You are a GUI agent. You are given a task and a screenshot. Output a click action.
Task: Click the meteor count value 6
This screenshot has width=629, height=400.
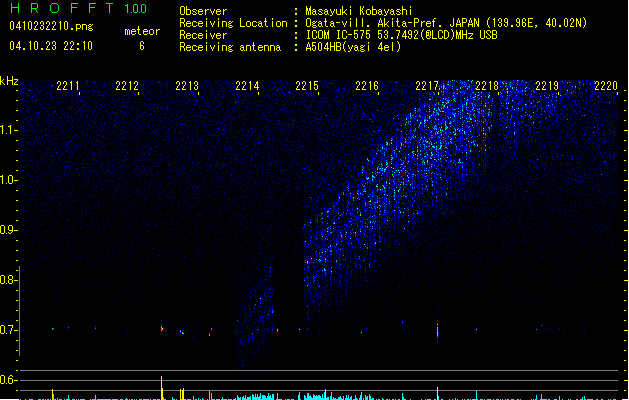click(142, 46)
